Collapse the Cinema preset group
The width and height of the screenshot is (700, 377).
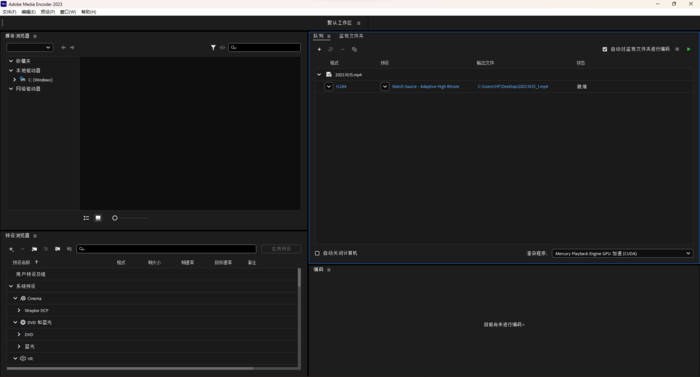(15, 298)
